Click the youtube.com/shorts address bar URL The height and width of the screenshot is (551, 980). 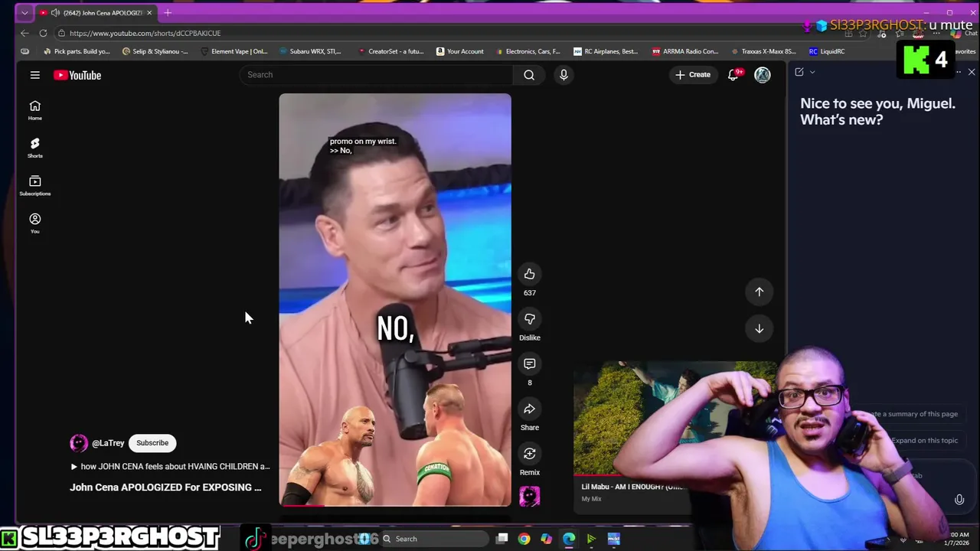click(145, 33)
